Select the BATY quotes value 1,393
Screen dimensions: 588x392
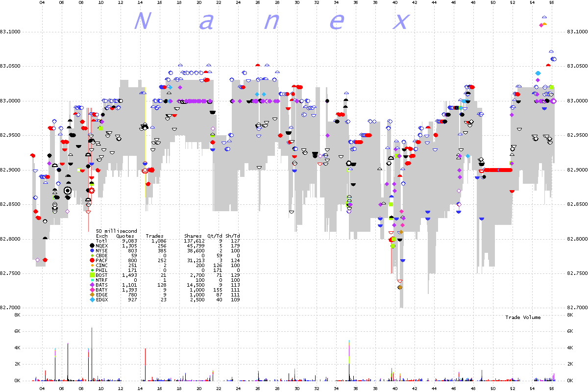tap(129, 290)
